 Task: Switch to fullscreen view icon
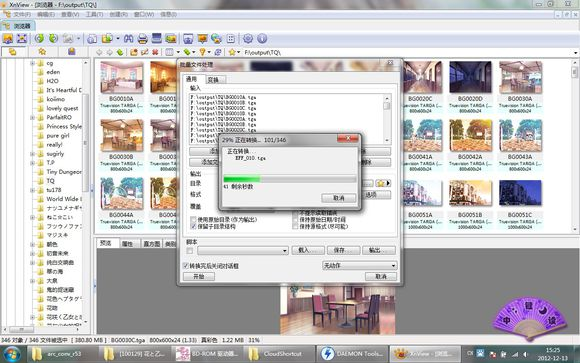[22, 38]
